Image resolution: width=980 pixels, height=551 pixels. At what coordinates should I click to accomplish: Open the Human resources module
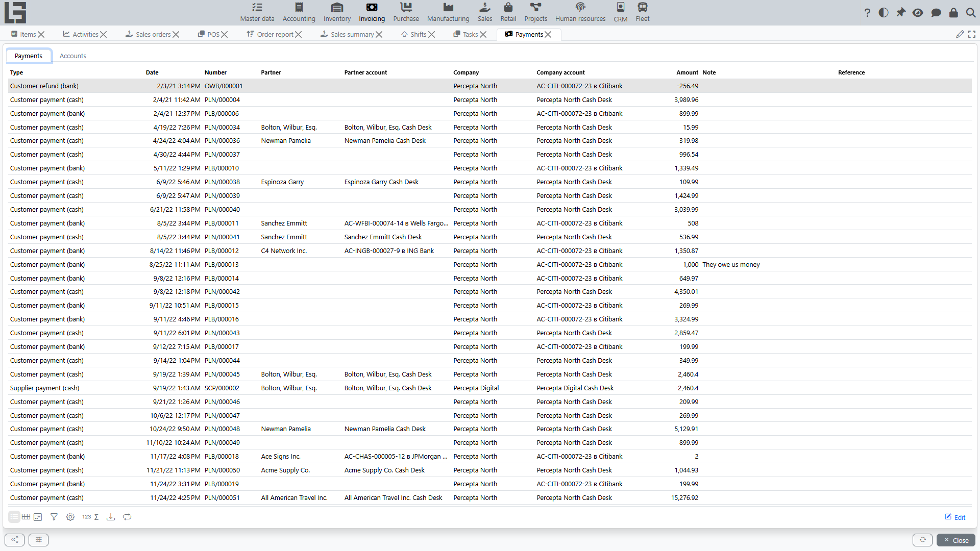click(x=580, y=12)
